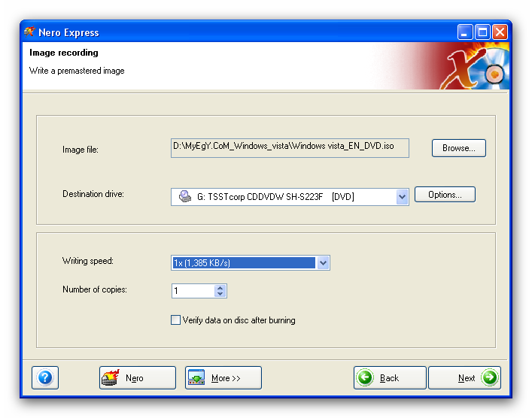Proceed with the Next button
Image resolution: width=532 pixels, height=418 pixels.
click(464, 377)
